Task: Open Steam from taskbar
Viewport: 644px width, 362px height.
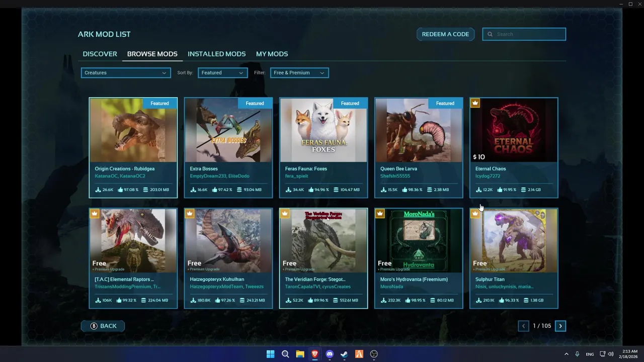Action: click(344, 354)
